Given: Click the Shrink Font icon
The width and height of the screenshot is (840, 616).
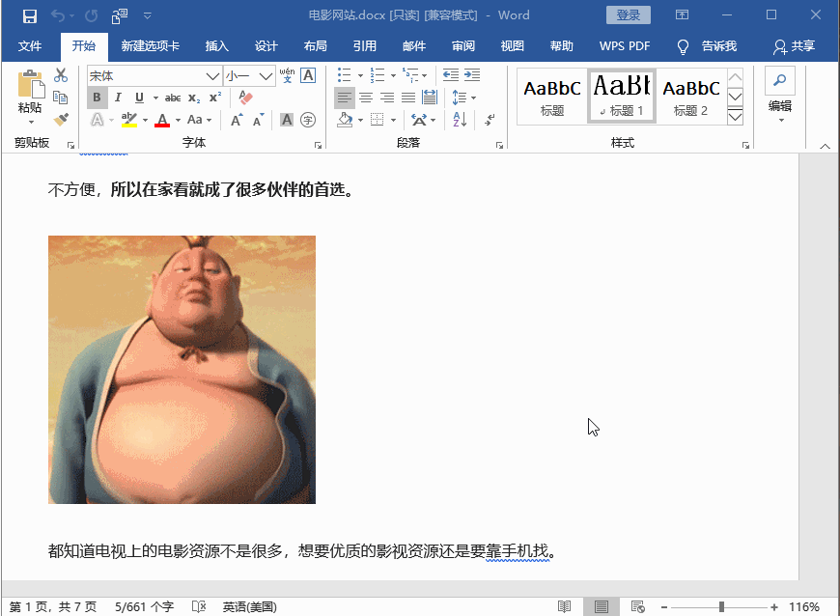Looking at the screenshot, I should (259, 120).
